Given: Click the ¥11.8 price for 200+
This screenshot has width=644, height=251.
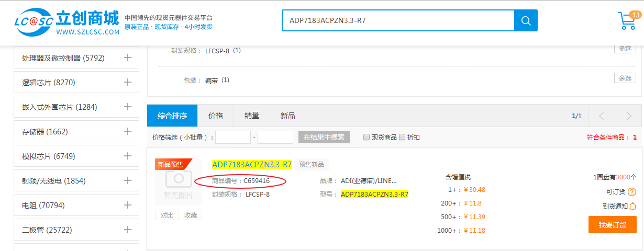Looking at the screenshot, I should (473, 203).
